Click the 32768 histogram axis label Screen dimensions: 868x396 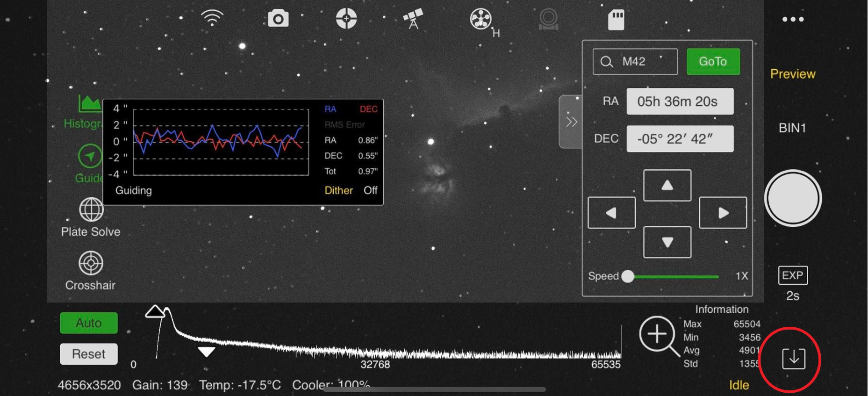375,365
